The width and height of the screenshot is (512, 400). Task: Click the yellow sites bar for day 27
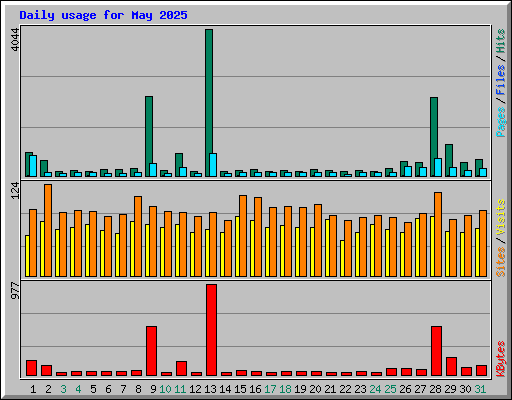pos(417,247)
